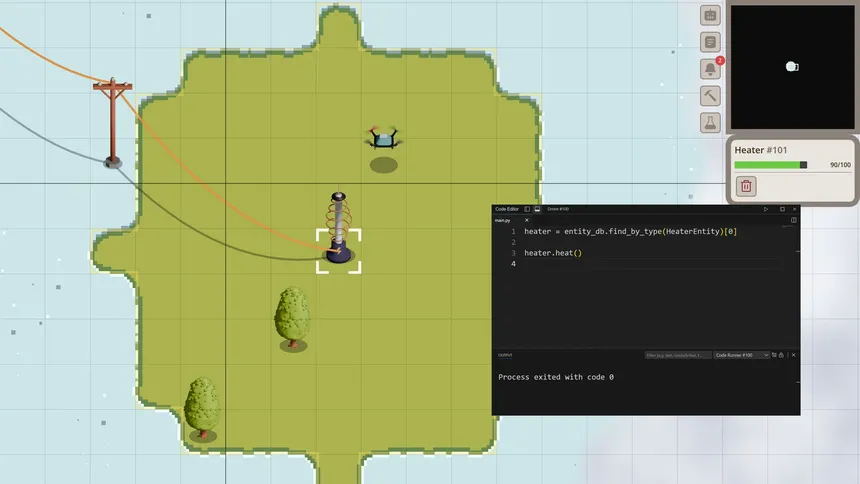The image size is (860, 484).
Task: Close the output panel
Action: [x=794, y=355]
